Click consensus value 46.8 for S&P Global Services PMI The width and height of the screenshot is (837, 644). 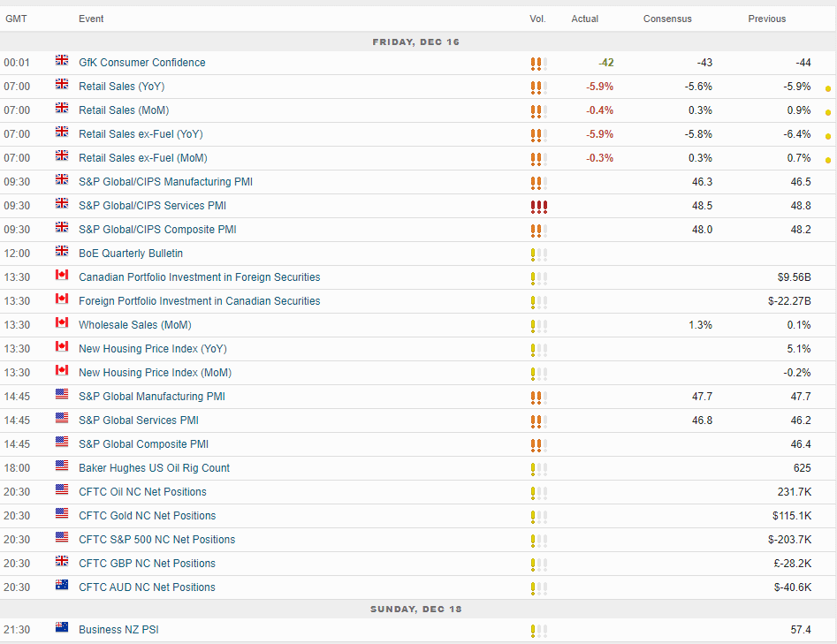[x=702, y=420]
